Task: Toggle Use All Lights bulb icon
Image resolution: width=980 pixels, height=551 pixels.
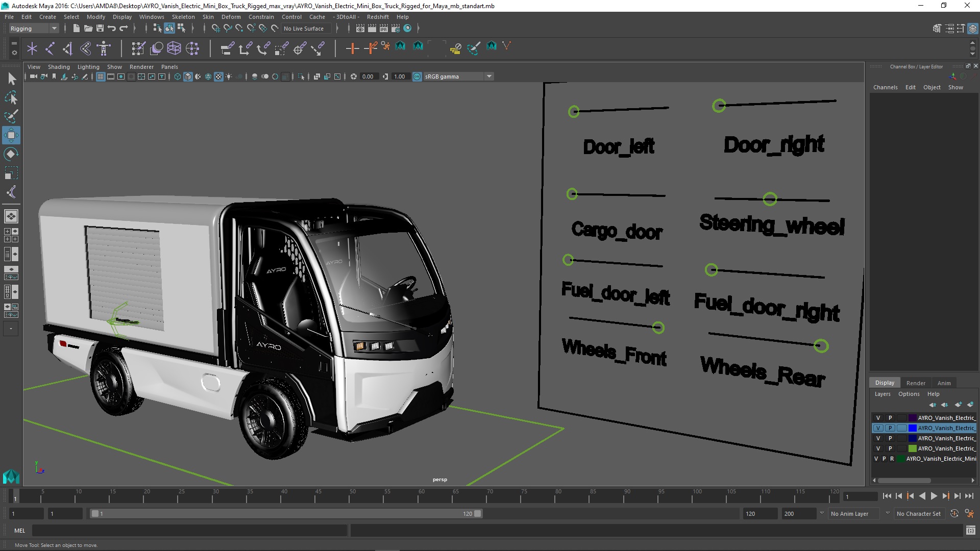Action: [x=229, y=77]
